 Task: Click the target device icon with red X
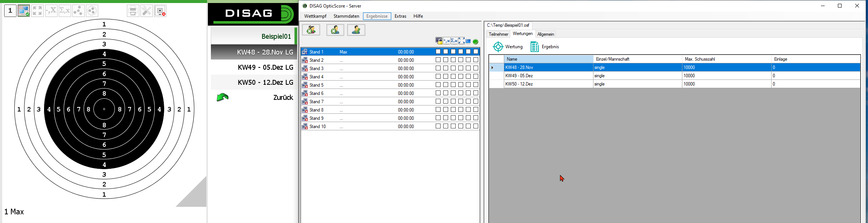click(160, 11)
